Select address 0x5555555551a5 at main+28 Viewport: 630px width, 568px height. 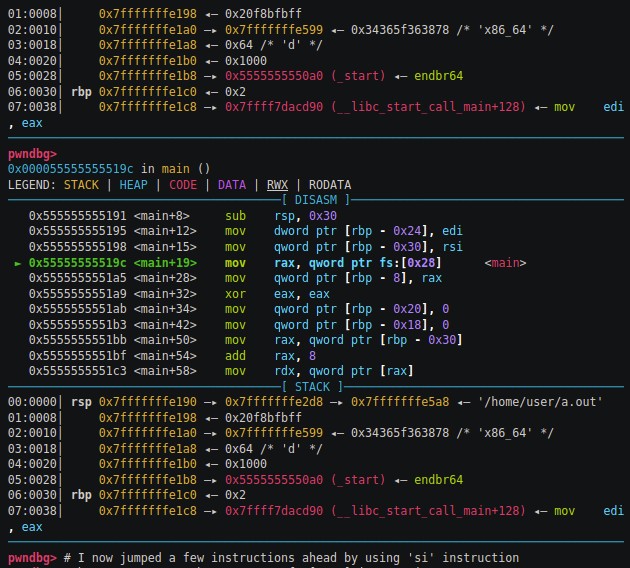click(x=78, y=278)
